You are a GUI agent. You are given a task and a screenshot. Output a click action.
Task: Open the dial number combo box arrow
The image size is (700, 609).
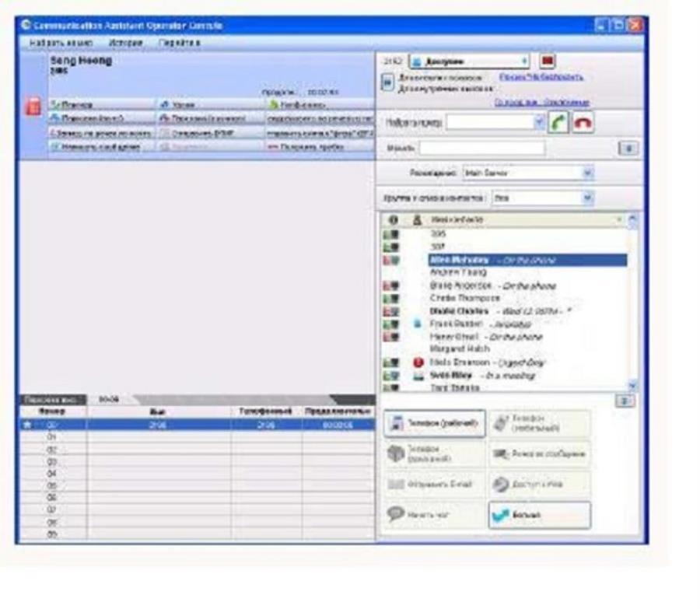click(541, 123)
